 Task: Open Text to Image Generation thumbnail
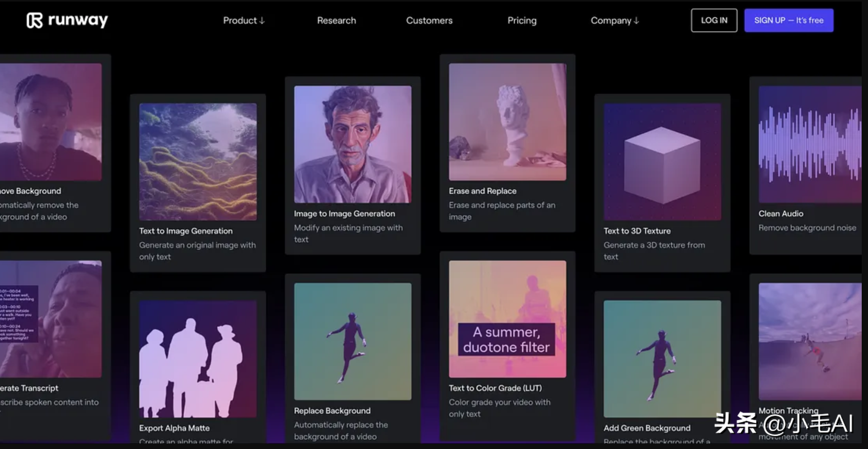pyautogui.click(x=198, y=162)
